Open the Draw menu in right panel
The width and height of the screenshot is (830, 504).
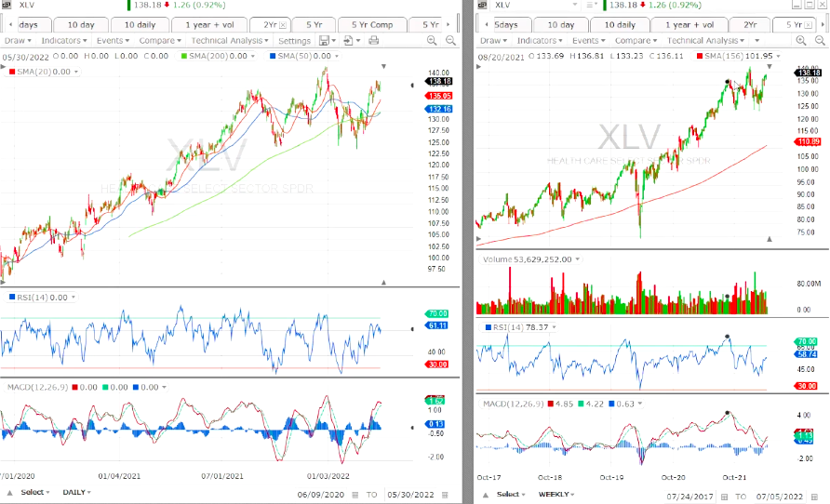click(493, 40)
